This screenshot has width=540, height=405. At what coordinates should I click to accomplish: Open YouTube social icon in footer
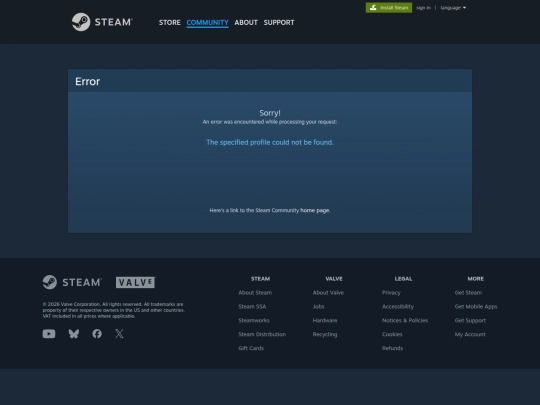(x=49, y=333)
